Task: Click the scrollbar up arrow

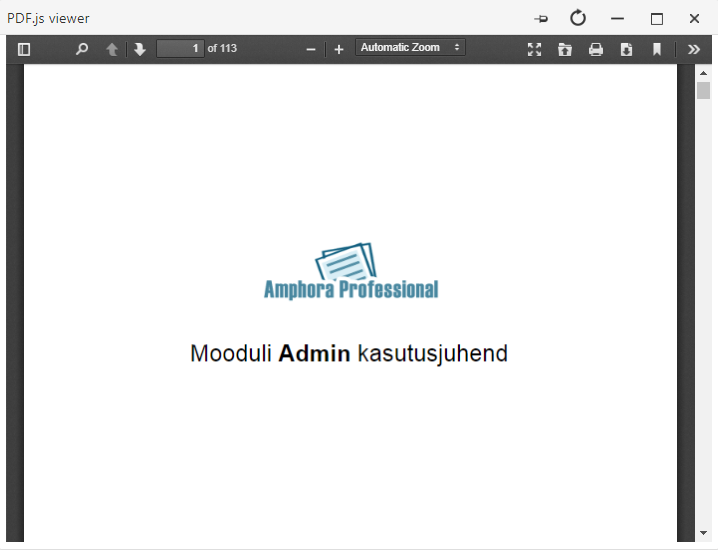Action: pyautogui.click(x=703, y=73)
